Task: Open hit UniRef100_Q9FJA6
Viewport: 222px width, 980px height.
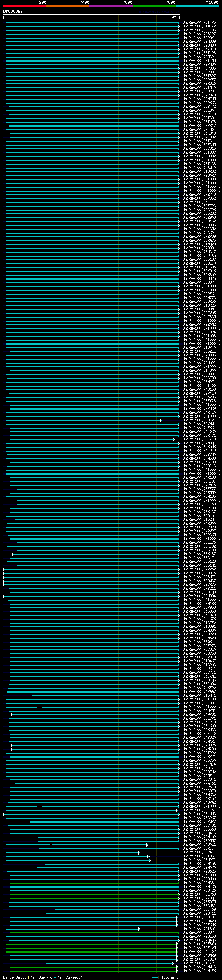Action: (x=199, y=30)
